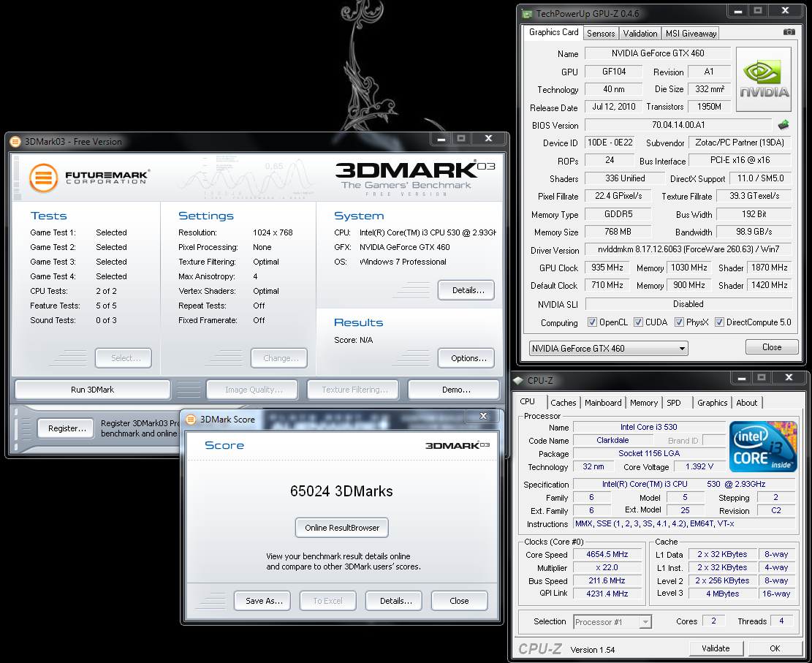
Task: Open system Details... in 3DMark03
Action: [466, 290]
